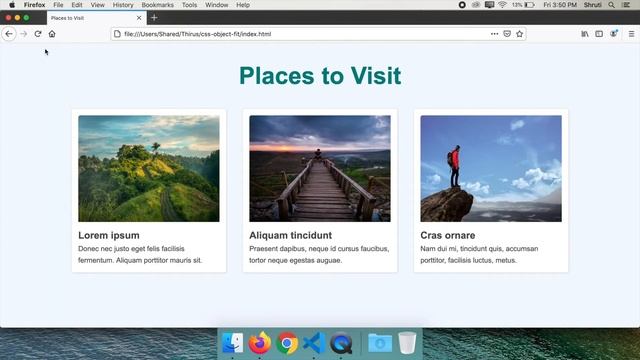Select the Places to Visit tab

(x=96, y=18)
